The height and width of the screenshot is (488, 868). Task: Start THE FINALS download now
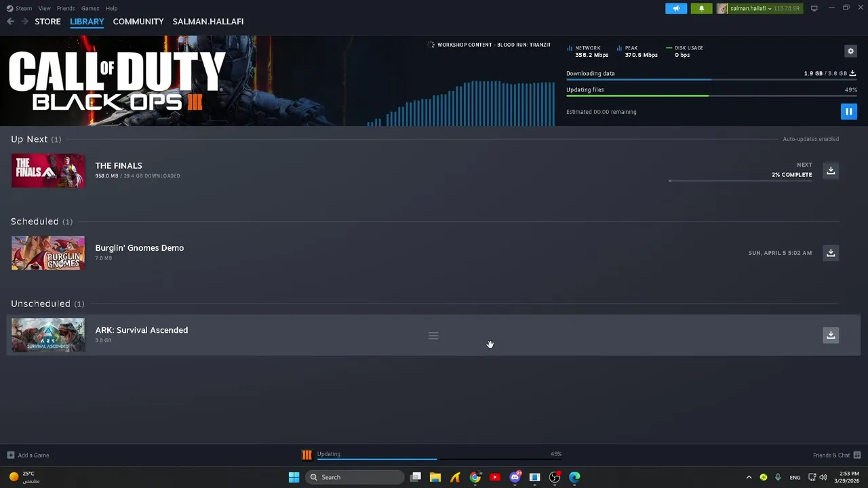click(831, 170)
